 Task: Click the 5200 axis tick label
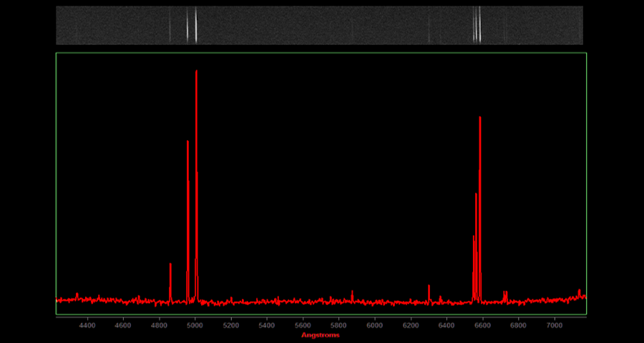tap(231, 325)
